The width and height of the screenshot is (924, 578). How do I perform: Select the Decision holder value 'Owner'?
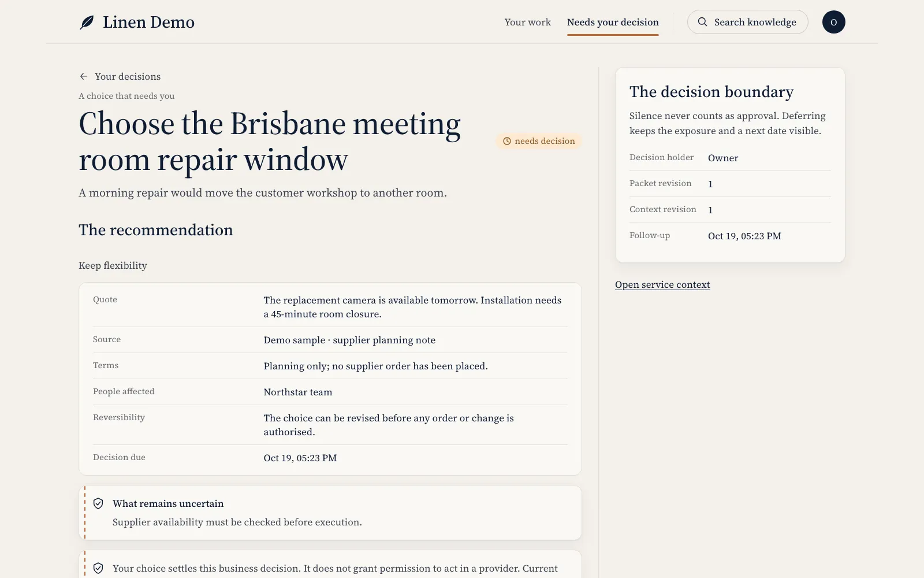point(723,158)
